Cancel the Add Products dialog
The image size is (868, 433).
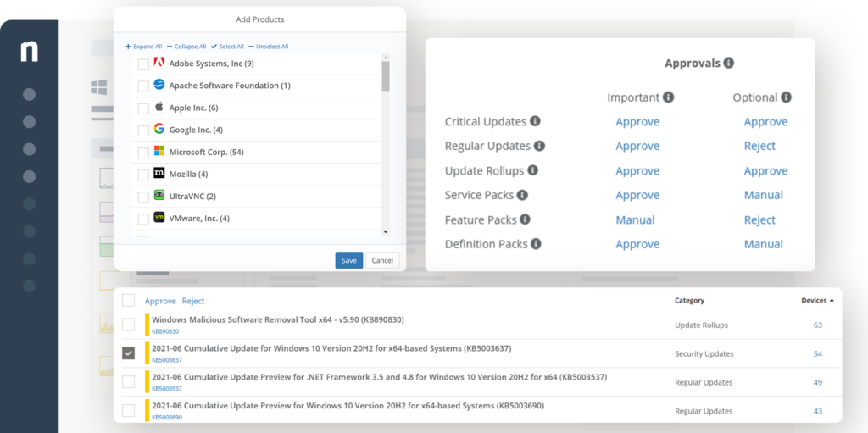[x=382, y=260]
